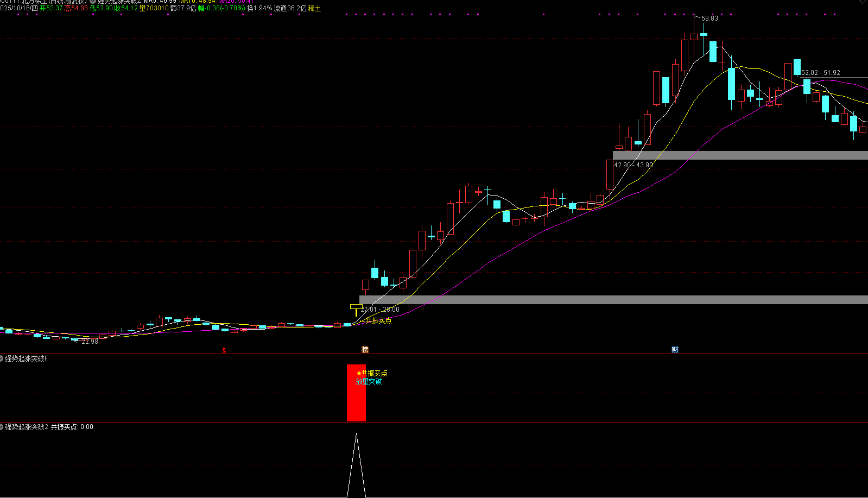The image size is (868, 498).
Task: Click the 22.98 low price label
Action: coord(90,342)
